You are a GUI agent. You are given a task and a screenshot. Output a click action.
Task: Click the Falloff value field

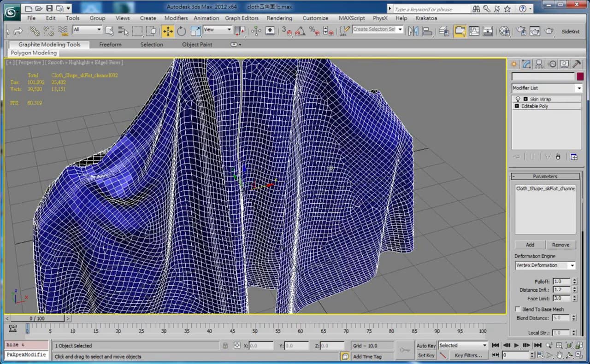pos(561,281)
